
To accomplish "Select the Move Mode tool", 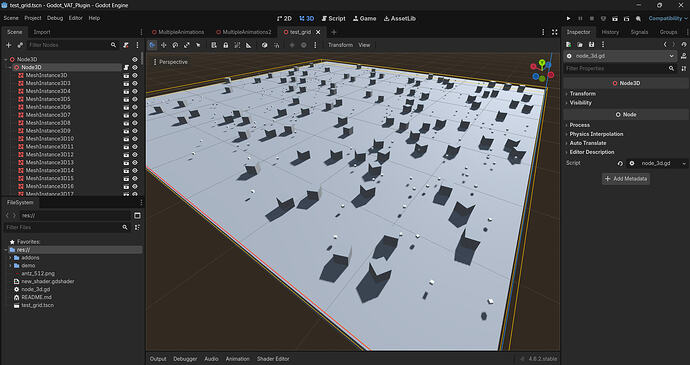I will (164, 45).
